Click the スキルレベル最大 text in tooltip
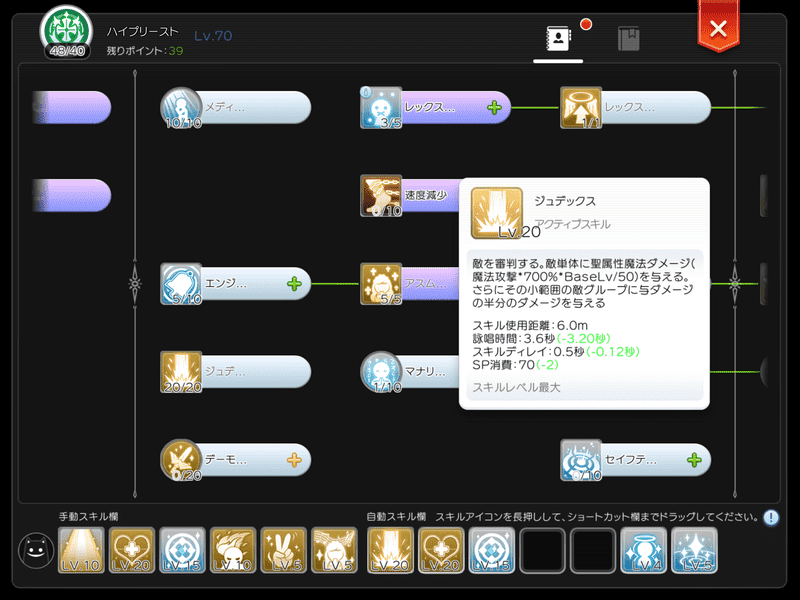 [x=516, y=388]
